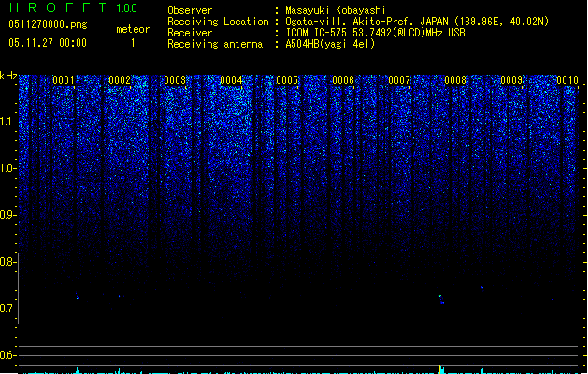Screen dimensions: 588x374
Task: Click the 0.7 kHz axis tick label
Action: click(7, 309)
